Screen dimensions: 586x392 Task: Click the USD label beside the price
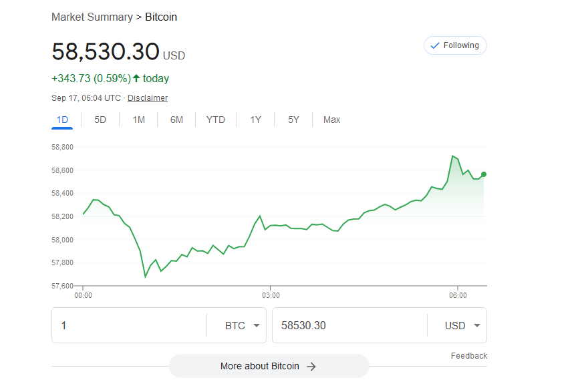(174, 55)
